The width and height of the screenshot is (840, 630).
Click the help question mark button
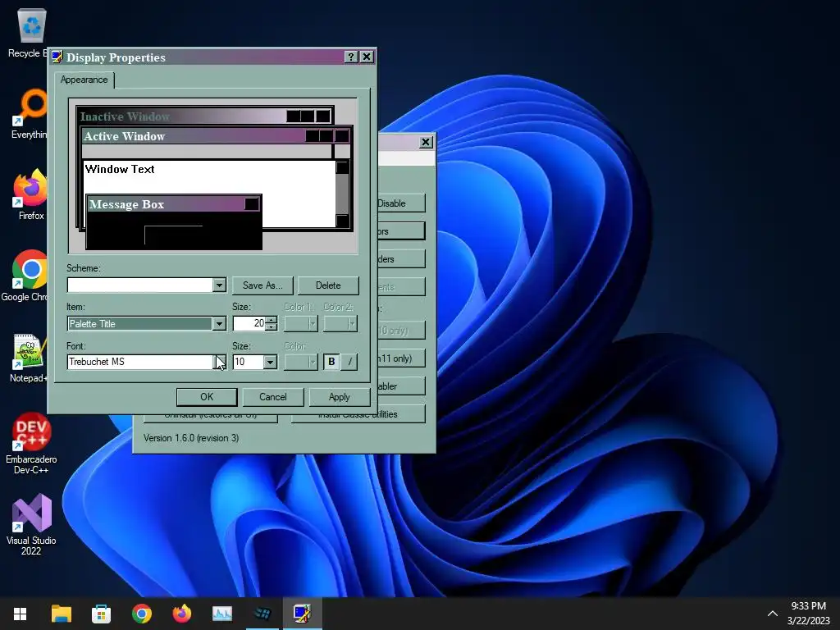[351, 57]
